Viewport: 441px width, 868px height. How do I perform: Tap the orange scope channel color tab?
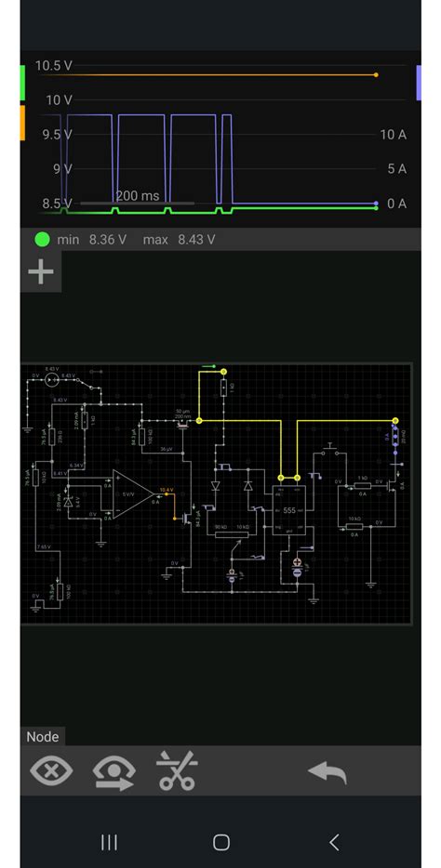tap(22, 123)
